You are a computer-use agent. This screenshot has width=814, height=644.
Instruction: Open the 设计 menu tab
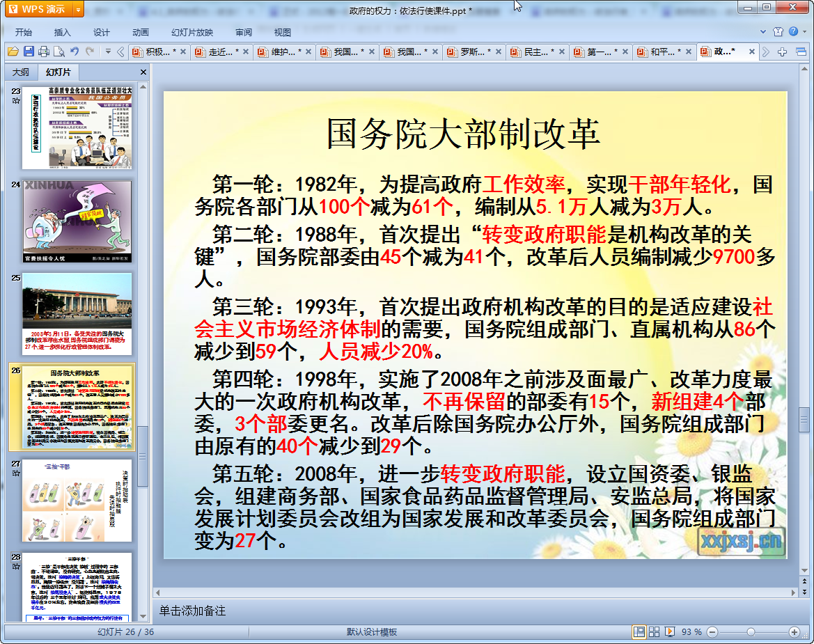pos(101,32)
